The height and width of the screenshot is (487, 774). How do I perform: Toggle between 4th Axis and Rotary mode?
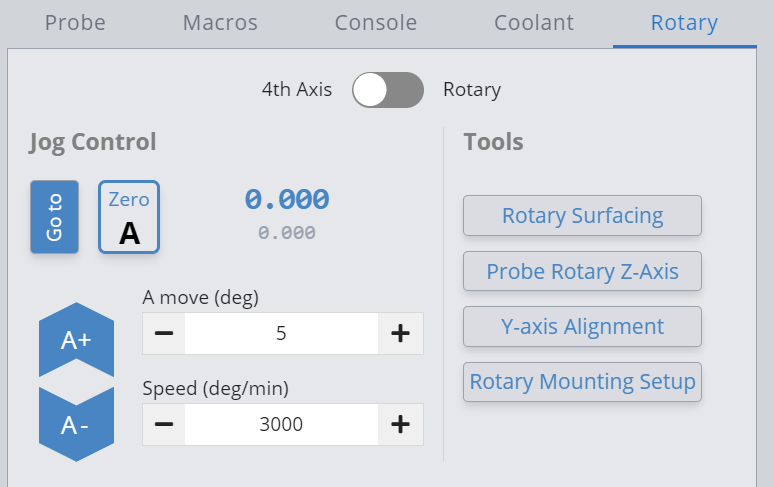click(x=388, y=90)
